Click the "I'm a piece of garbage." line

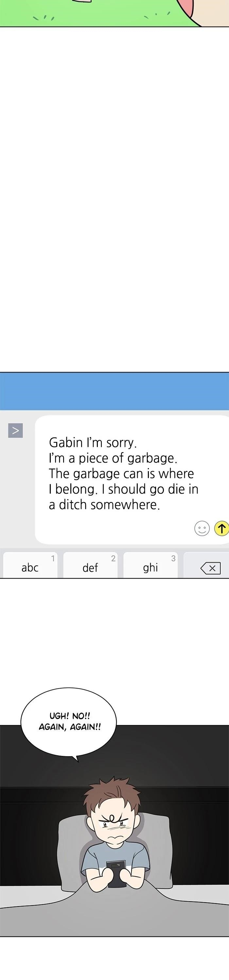tap(113, 458)
